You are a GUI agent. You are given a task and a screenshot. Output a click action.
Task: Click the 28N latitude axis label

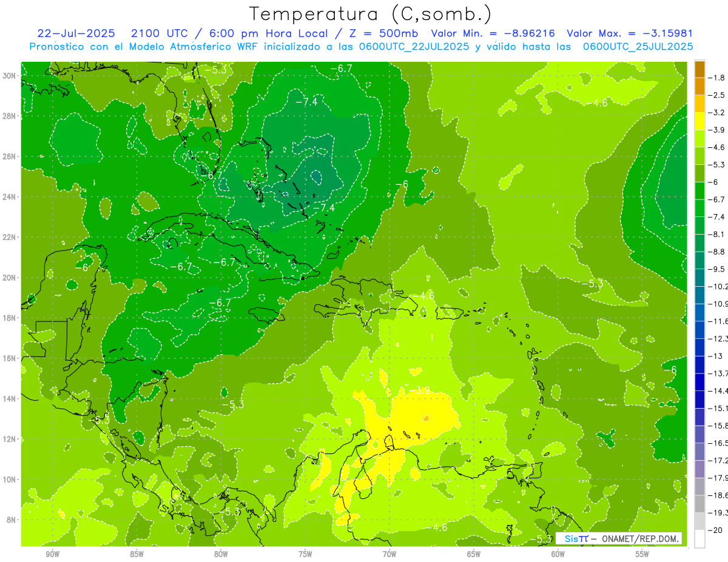(10, 116)
